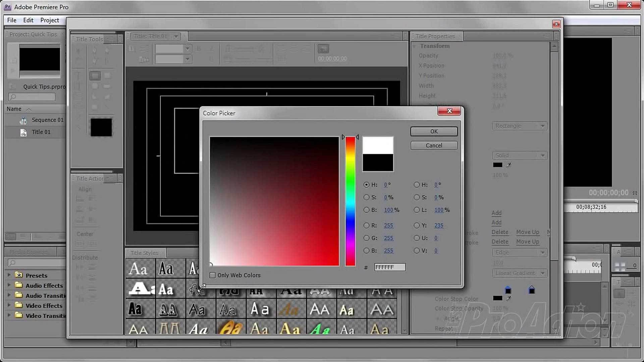Select the U radio button

click(x=417, y=238)
